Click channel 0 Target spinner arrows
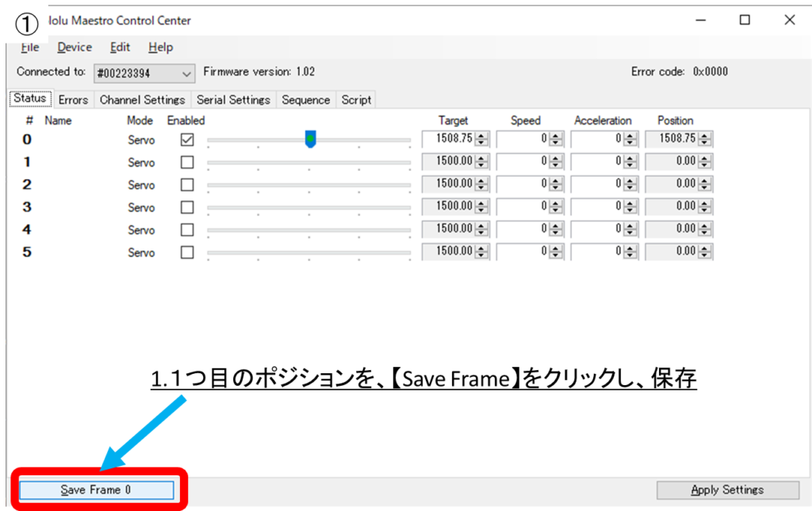 click(481, 139)
